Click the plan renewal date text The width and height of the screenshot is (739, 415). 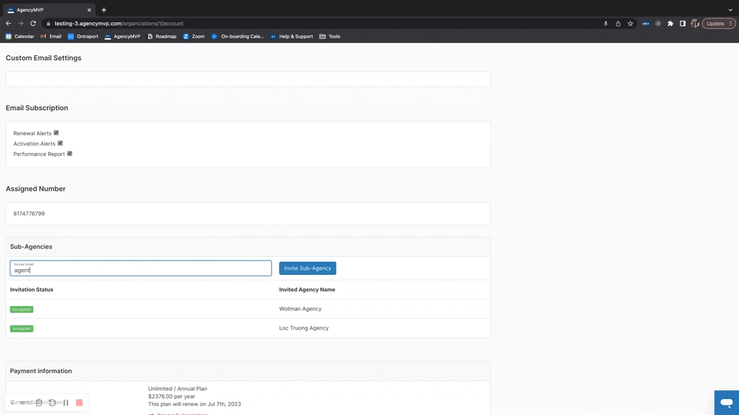point(195,404)
